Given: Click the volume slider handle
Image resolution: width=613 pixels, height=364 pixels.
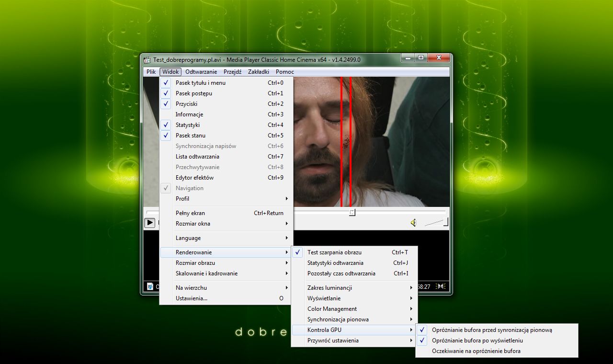Looking at the screenshot, I should 446,222.
